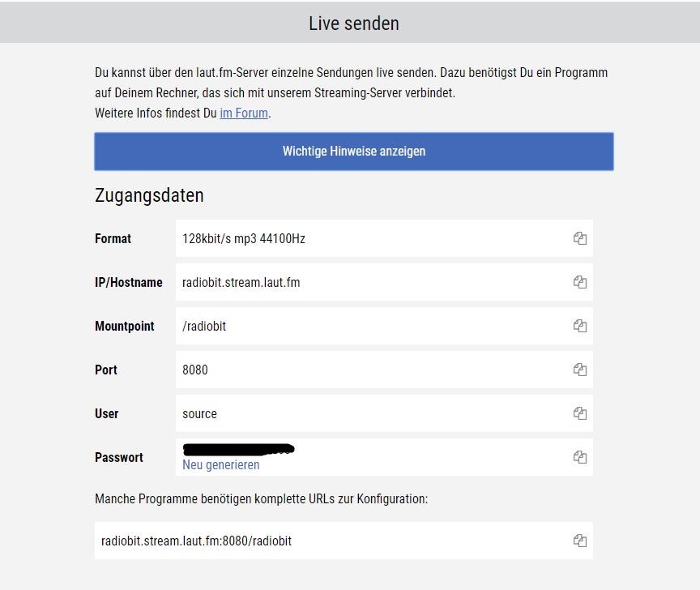Click the /radiobit Mountpoint field
The image size is (700, 590).
click(384, 326)
